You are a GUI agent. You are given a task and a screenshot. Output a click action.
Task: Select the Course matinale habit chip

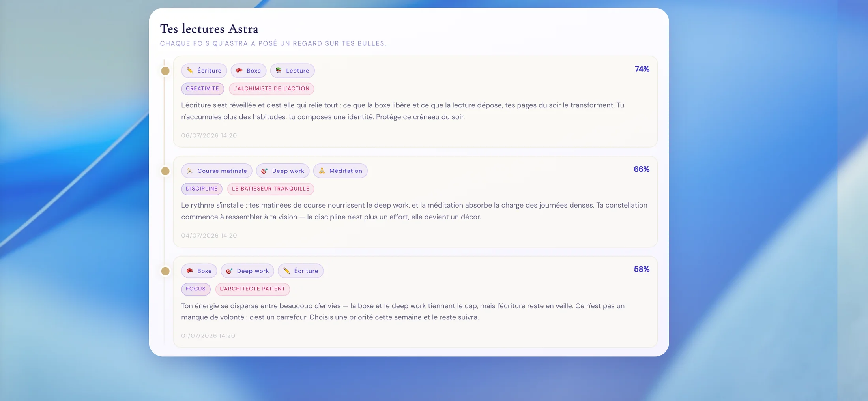[x=217, y=171]
